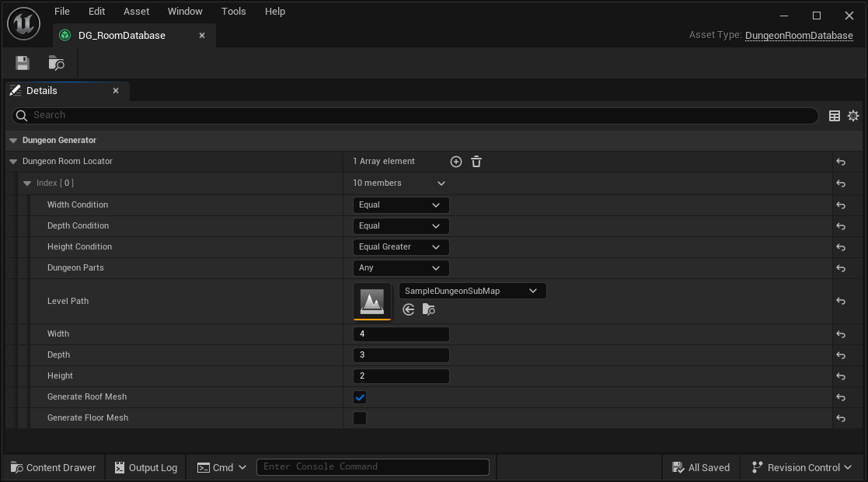The height and width of the screenshot is (482, 868).
Task: Click the Depth value field
Action: [x=401, y=355]
